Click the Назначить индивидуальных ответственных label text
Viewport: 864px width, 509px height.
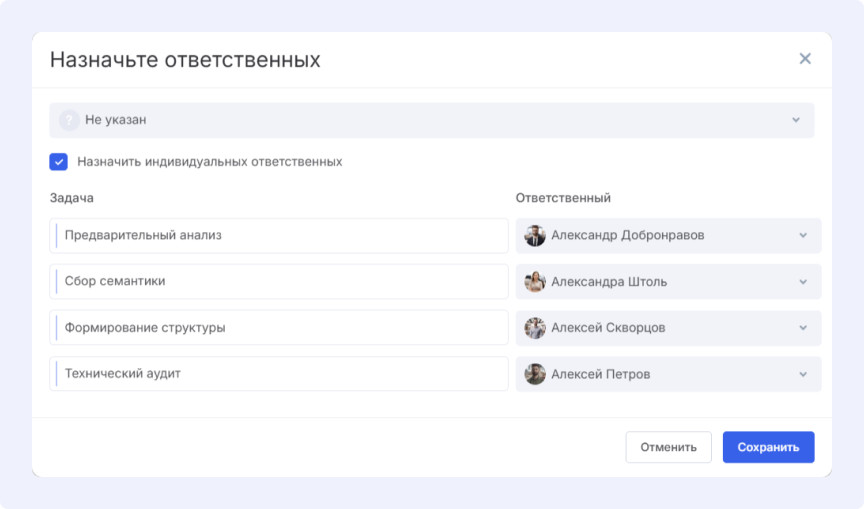point(210,161)
